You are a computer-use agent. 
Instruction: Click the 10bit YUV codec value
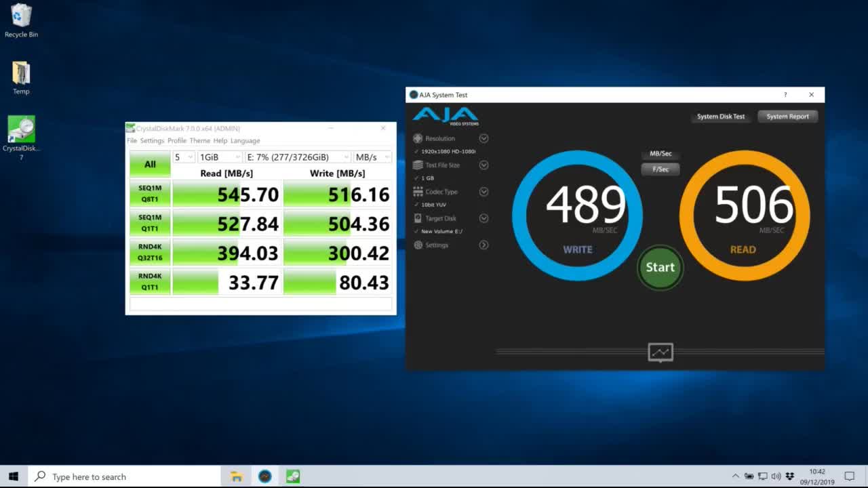coord(433,205)
